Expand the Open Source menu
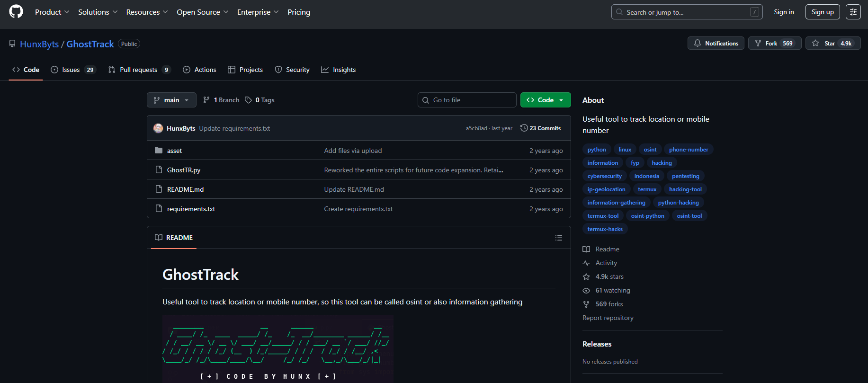 tap(202, 12)
